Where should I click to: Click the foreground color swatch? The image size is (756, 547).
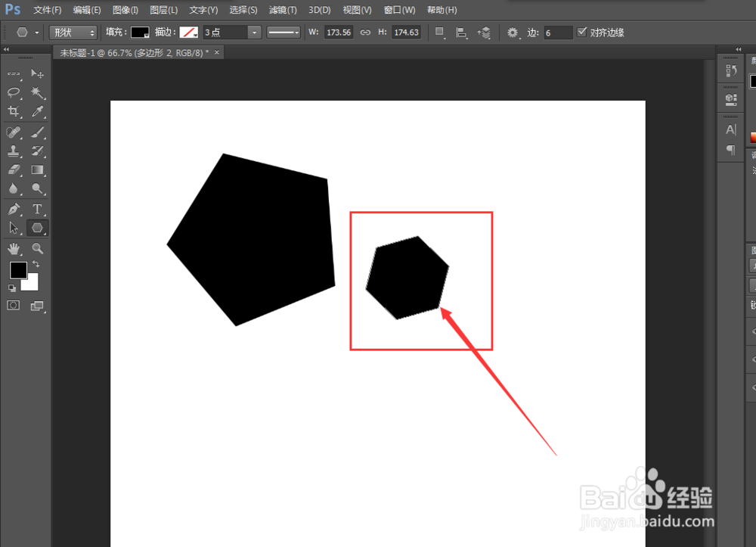[x=18, y=270]
